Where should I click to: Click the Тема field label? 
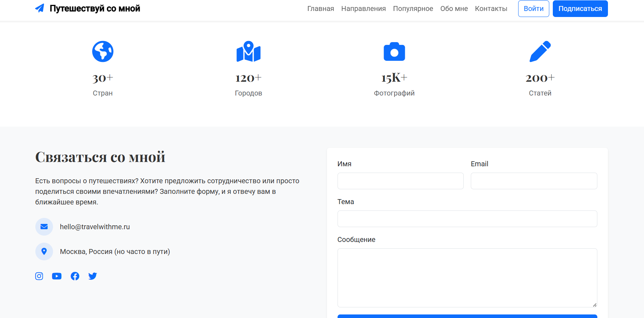(x=346, y=202)
